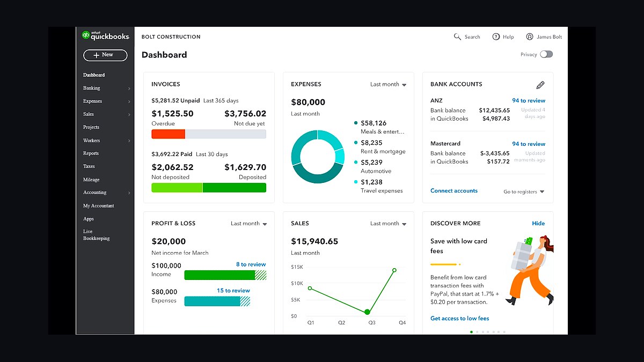Click 8 to review income link

(251, 264)
